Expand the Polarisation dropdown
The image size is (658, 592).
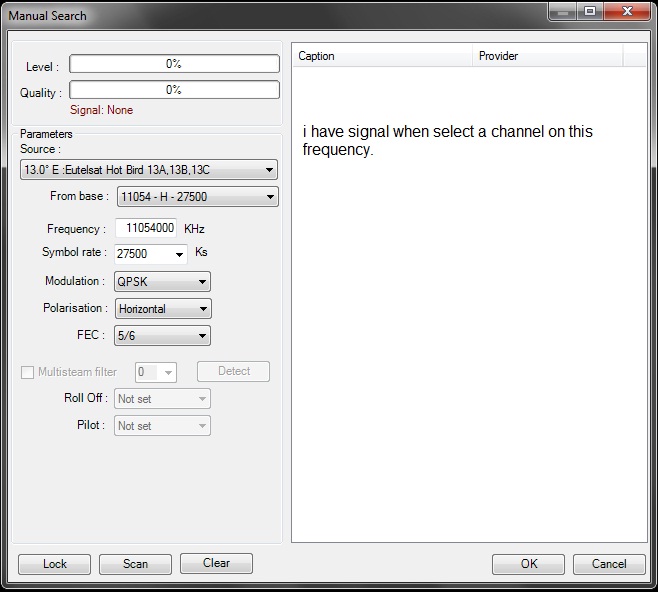[x=162, y=309]
